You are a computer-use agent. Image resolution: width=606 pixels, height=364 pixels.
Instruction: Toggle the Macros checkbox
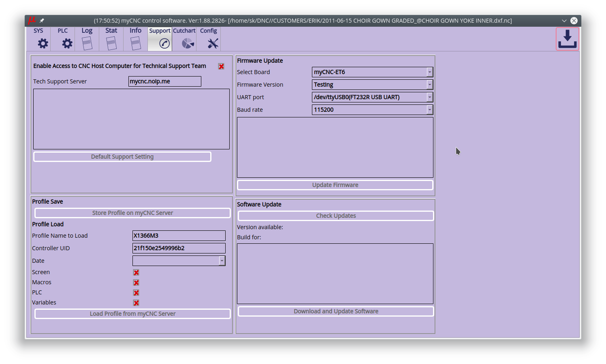(136, 283)
